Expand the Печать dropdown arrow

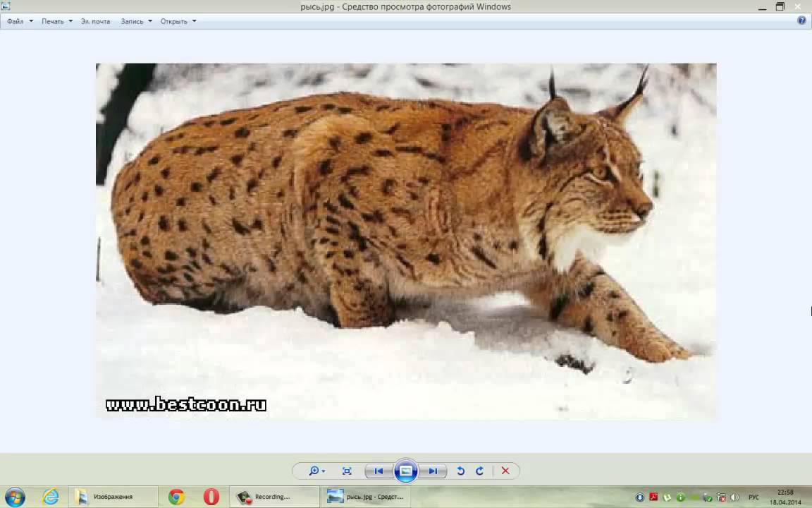click(70, 21)
